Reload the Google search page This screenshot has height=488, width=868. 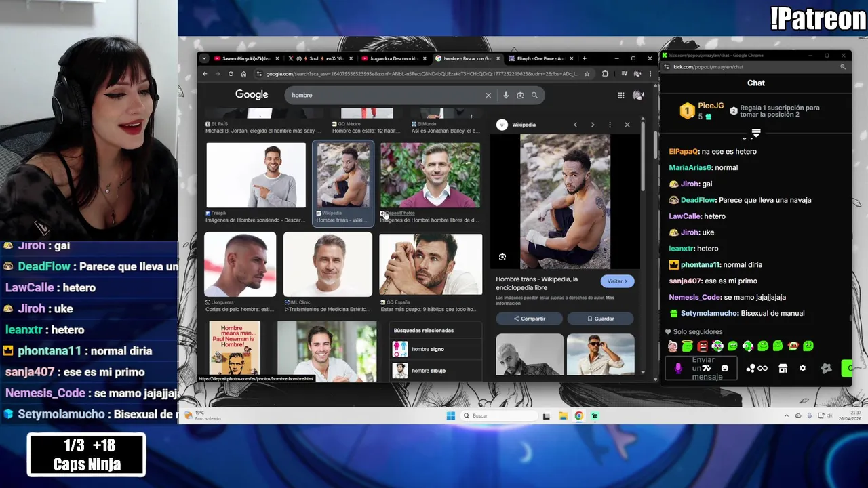click(231, 74)
